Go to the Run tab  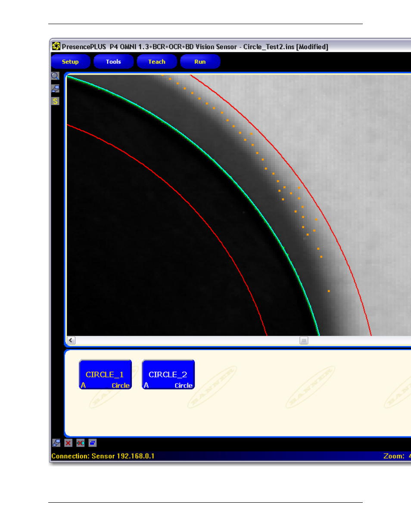tap(200, 62)
